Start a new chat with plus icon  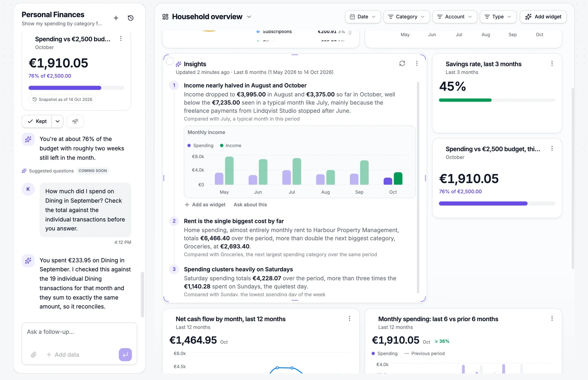point(116,18)
